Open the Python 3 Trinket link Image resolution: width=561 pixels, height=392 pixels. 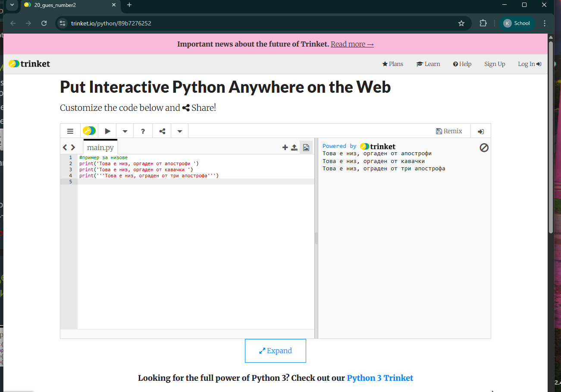point(380,378)
